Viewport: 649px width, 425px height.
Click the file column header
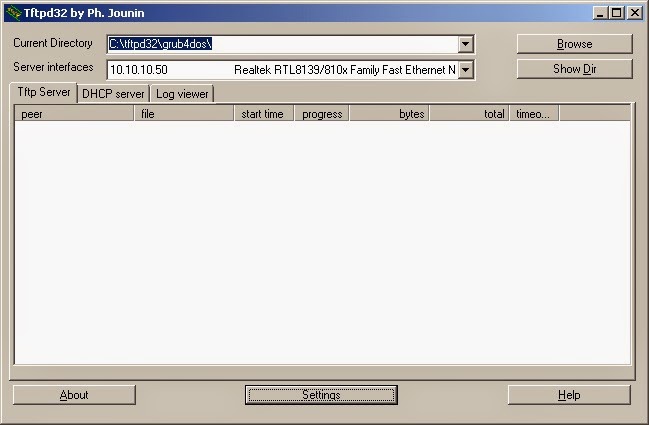point(184,114)
